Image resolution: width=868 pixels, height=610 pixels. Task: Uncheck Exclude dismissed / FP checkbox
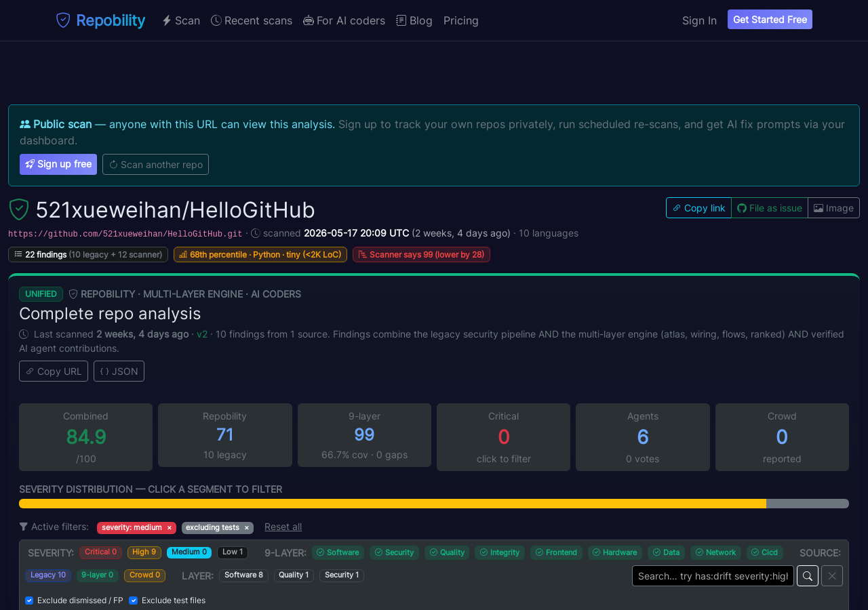click(x=29, y=601)
